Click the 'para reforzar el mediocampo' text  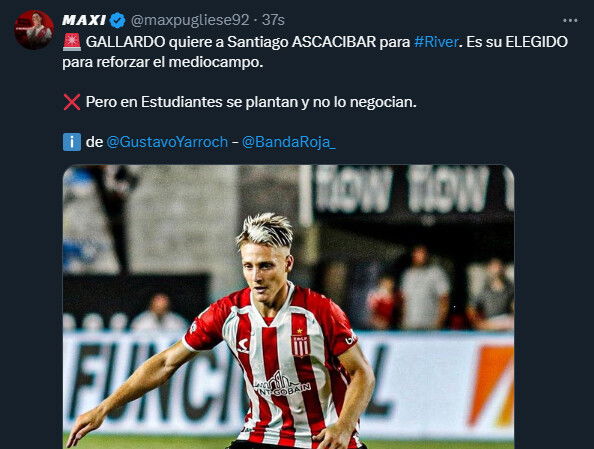[163, 62]
